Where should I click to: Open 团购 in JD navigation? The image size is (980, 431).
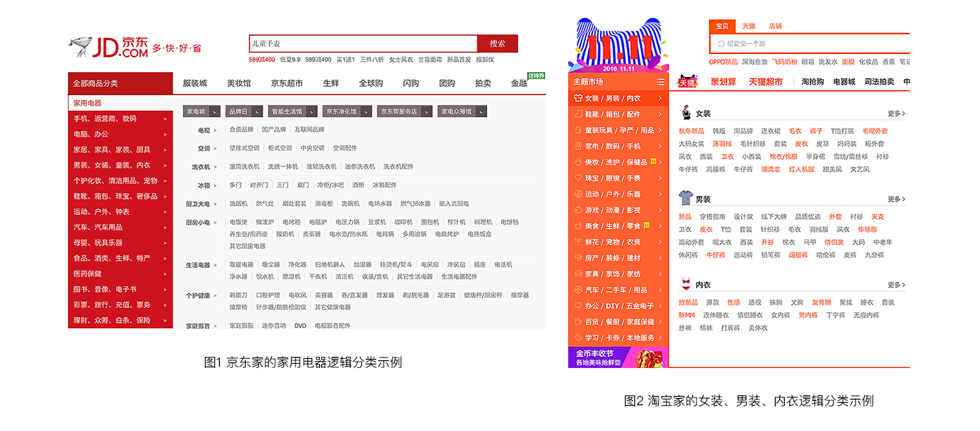[447, 83]
